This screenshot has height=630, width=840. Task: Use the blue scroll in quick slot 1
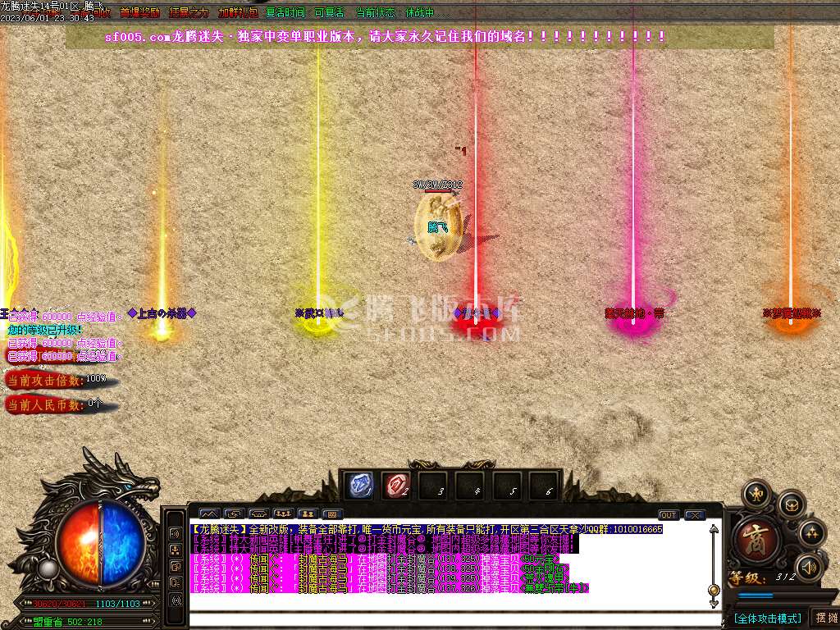(358, 485)
